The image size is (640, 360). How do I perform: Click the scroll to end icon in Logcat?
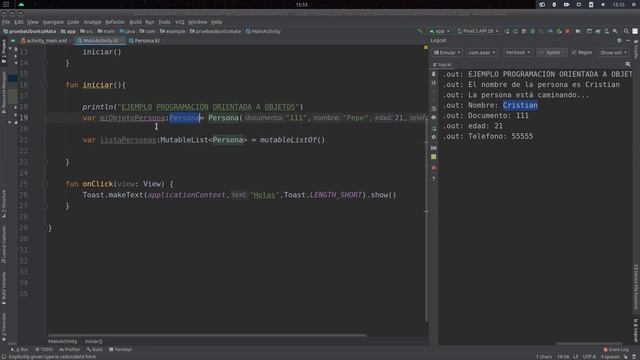coord(433,83)
